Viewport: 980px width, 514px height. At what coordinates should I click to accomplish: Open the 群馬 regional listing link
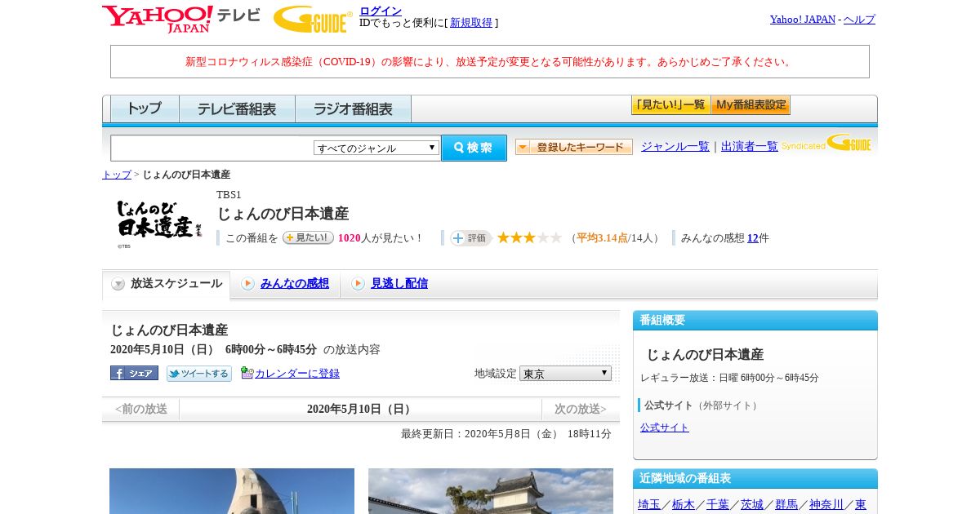point(786,504)
